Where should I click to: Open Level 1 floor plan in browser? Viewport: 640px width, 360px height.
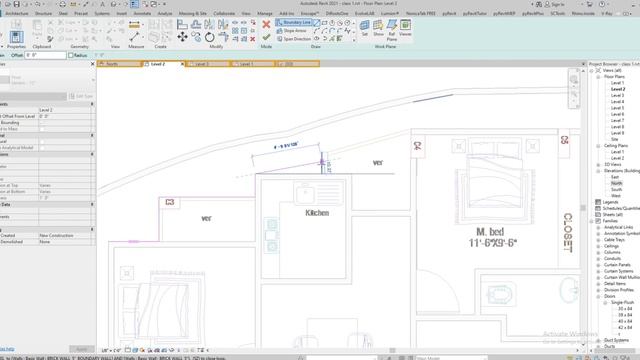(x=617, y=83)
